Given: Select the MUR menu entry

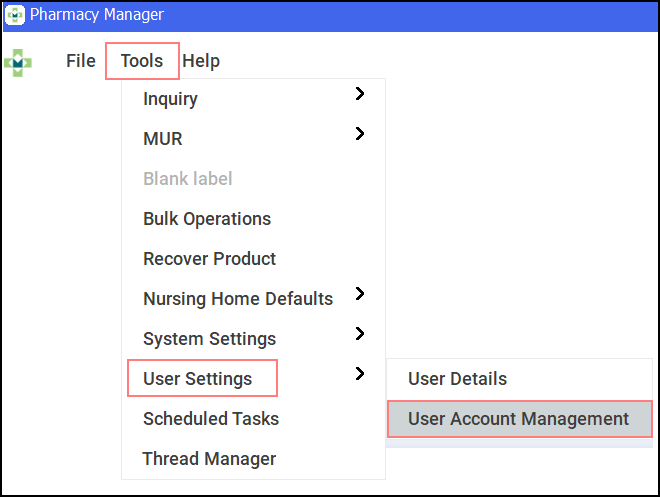Looking at the screenshot, I should point(163,139).
